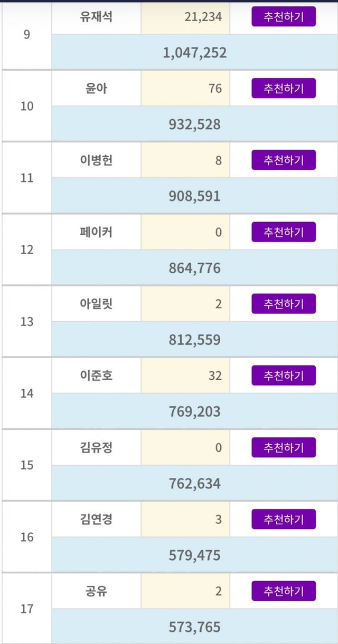Select rank number 12 cell

27,249
